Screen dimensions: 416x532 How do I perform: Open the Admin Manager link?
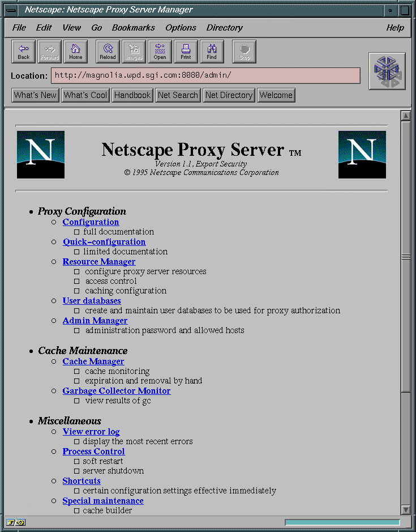coord(95,321)
